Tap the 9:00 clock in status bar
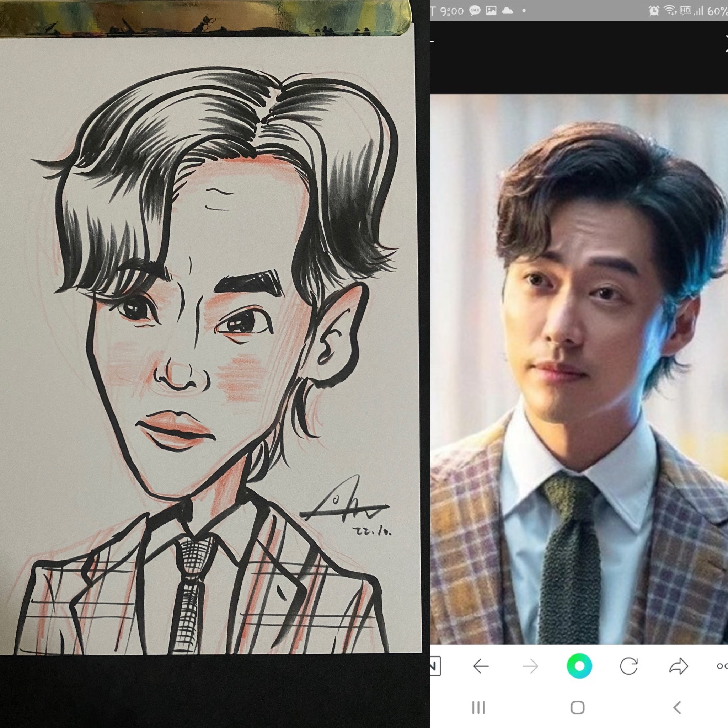 tap(451, 11)
